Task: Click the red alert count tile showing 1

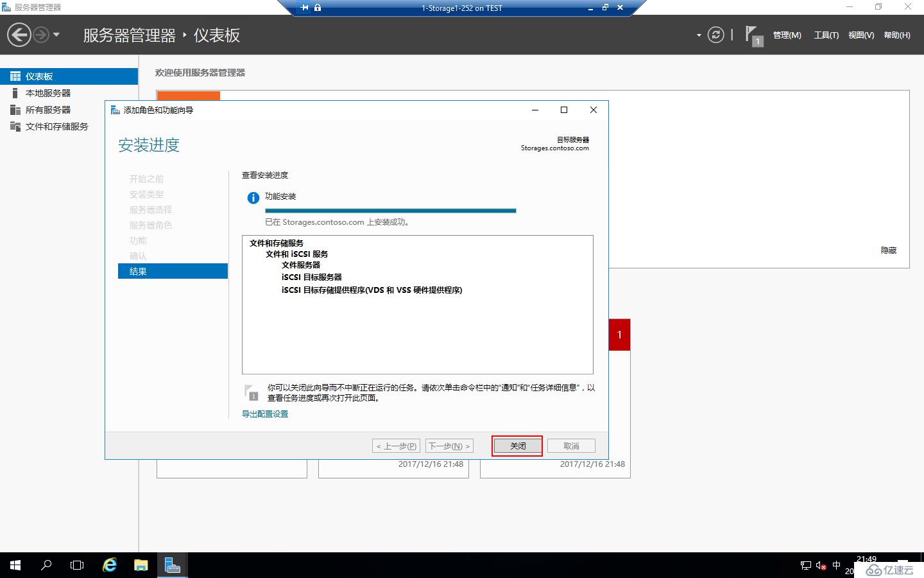Action: (x=619, y=335)
